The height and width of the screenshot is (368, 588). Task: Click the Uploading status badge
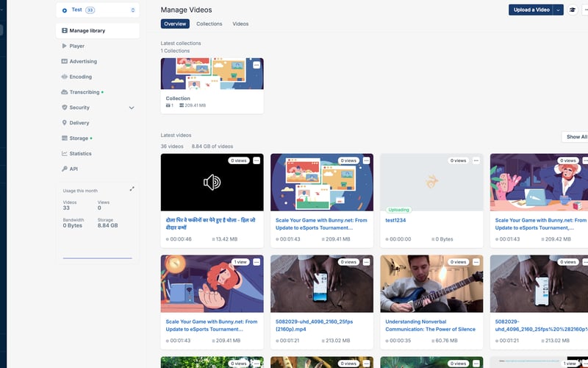(x=398, y=210)
